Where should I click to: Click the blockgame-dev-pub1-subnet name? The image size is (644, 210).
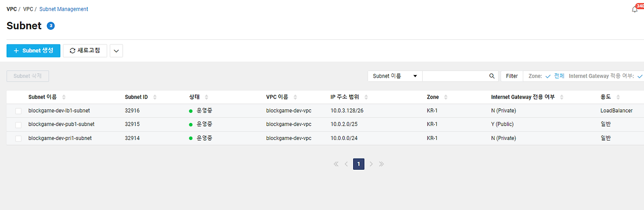point(61,124)
